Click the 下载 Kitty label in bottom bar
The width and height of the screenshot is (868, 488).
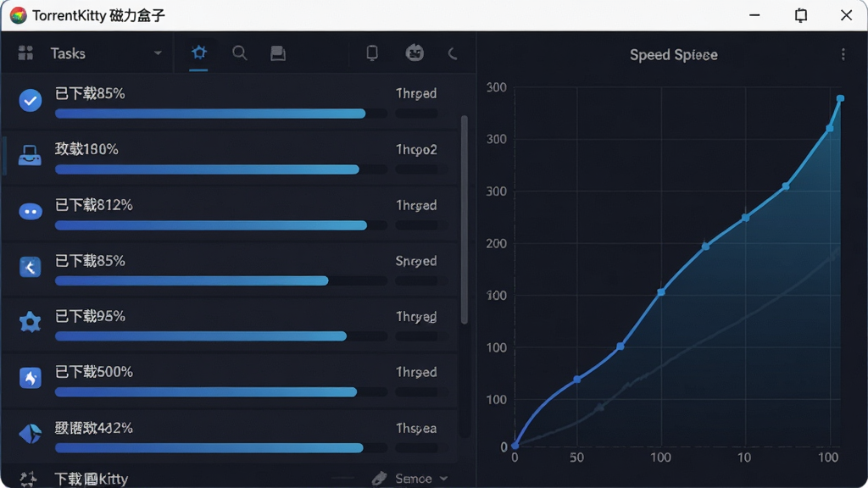pos(92,479)
